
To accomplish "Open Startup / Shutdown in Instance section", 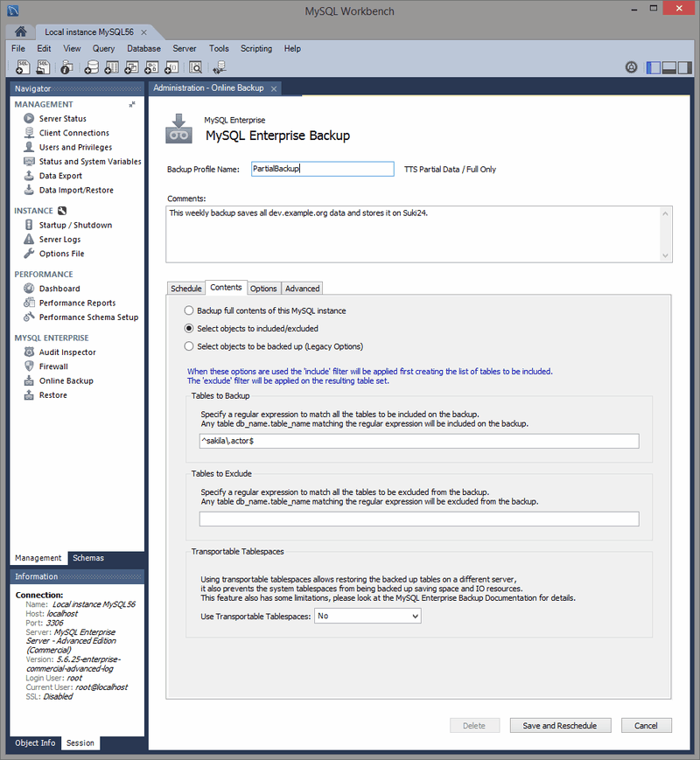I will click(x=75, y=225).
